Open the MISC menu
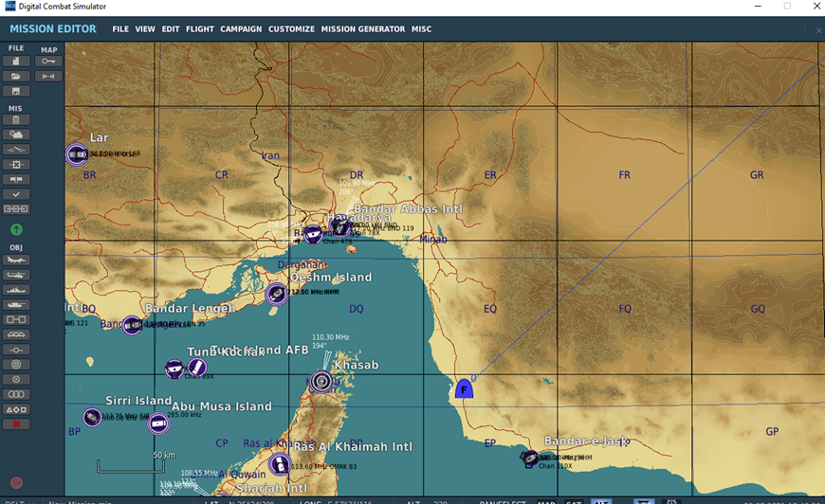 (421, 29)
